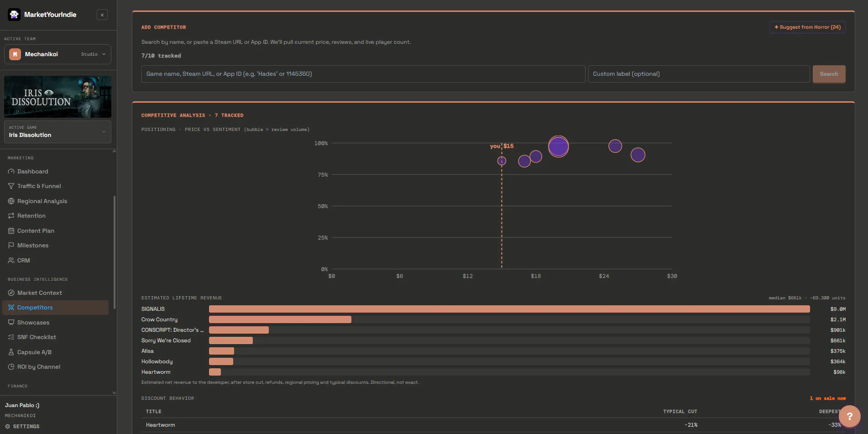Click the 'Alisa' revenue row label

point(147,351)
